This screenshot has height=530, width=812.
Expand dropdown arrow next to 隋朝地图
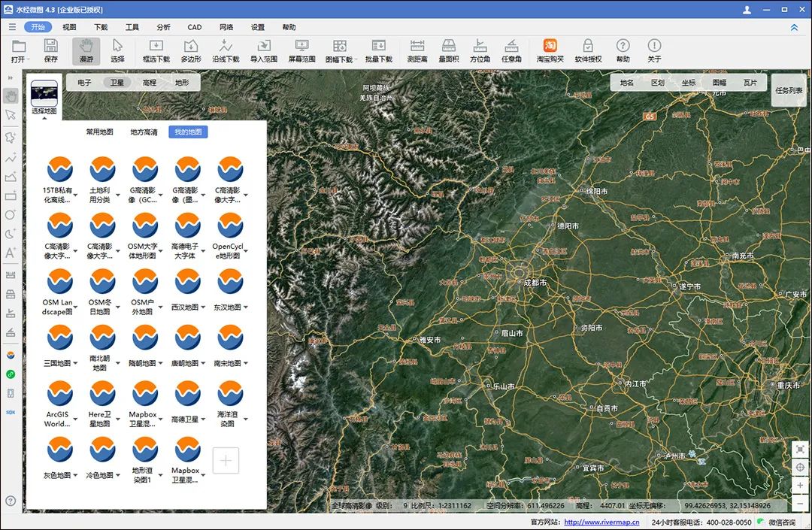(x=161, y=363)
